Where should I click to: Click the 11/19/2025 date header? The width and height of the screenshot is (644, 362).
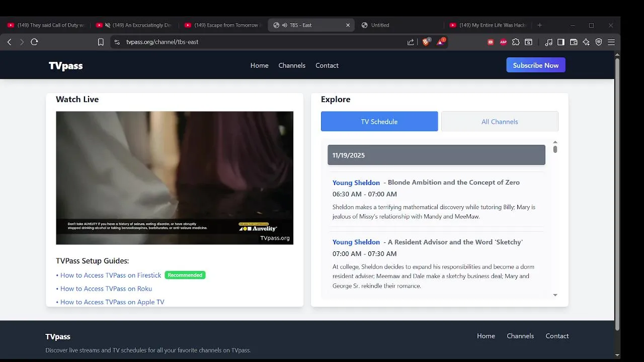(x=436, y=155)
